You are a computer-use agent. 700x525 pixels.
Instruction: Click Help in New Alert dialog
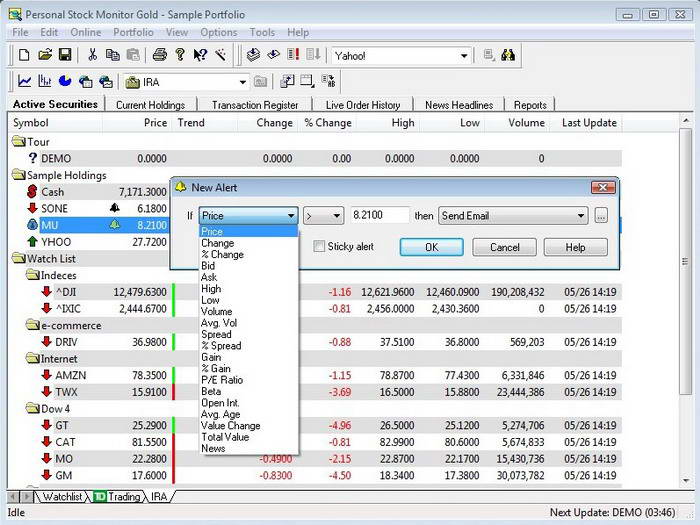[575, 247]
